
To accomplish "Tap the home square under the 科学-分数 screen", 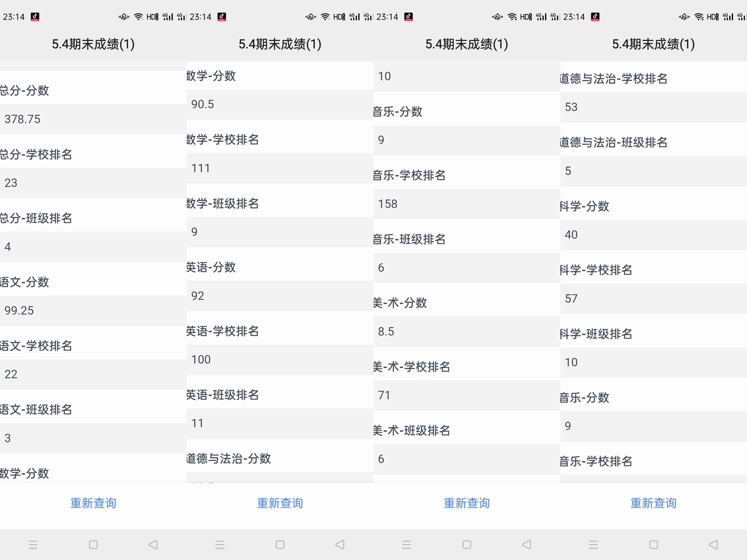I will pyautogui.click(x=653, y=545).
